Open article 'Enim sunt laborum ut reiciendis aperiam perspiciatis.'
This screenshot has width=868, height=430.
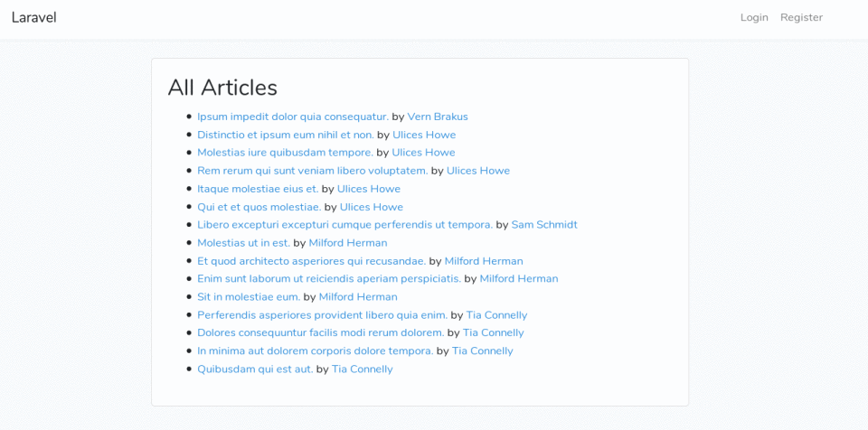pos(329,279)
